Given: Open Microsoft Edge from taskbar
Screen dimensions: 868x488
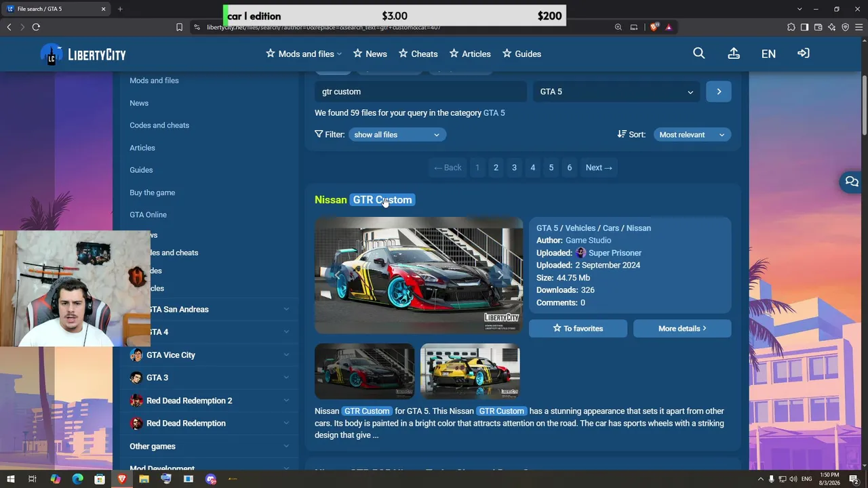Looking at the screenshot, I should click(x=77, y=479).
